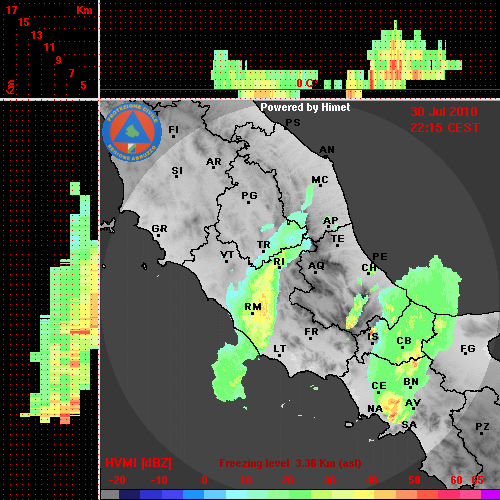The height and width of the screenshot is (500, 500).
Task: Click the RI city label
Action: click(x=279, y=262)
